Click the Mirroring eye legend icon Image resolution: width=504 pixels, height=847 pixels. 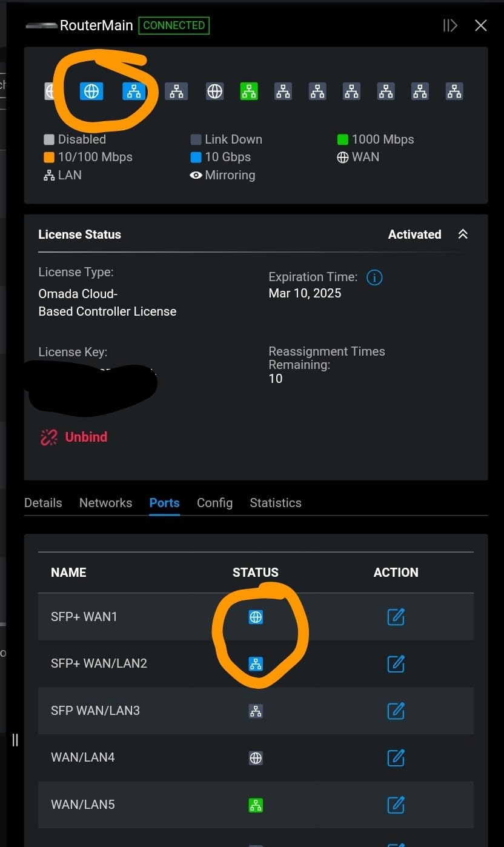196,175
